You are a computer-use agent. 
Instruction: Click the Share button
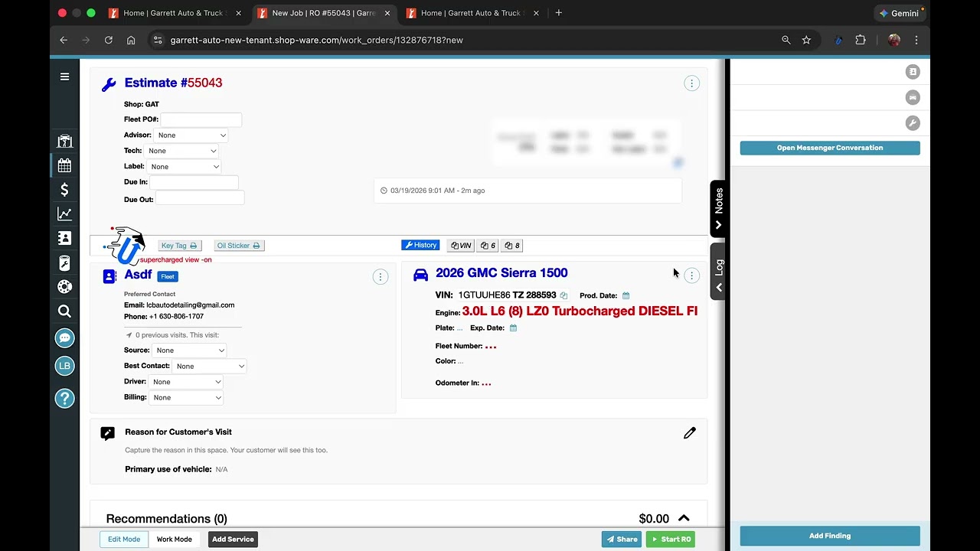[x=622, y=540]
